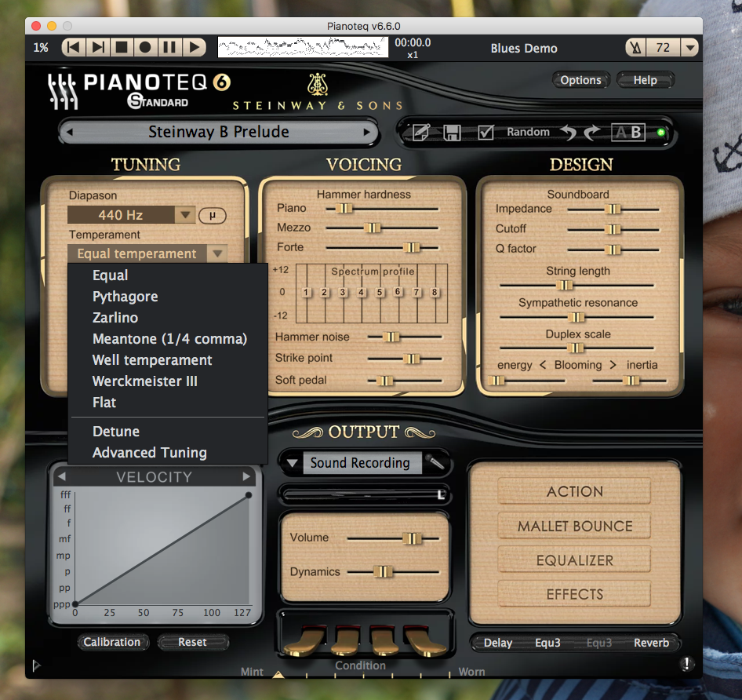Open the Steinway B Prelude preset list
Image resolution: width=742 pixels, height=700 pixels.
click(x=219, y=132)
